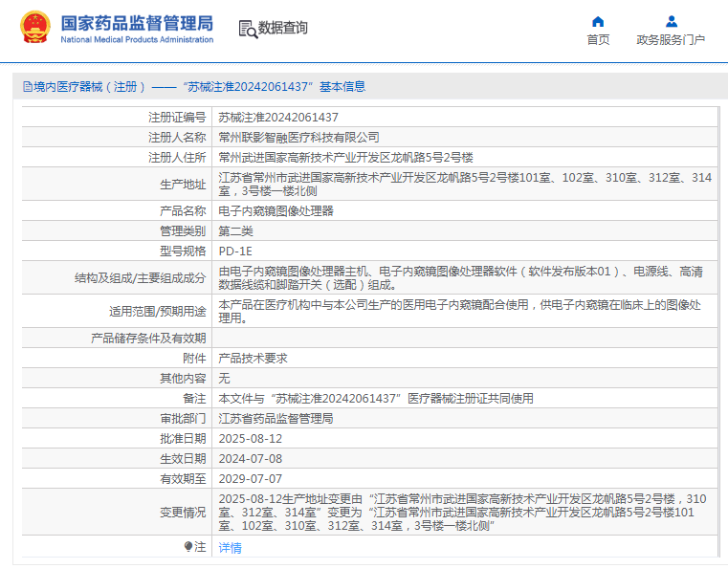This screenshot has height=569, width=728.
Task: Click the 国家药品监督管理局 site name text
Action: (137, 23)
